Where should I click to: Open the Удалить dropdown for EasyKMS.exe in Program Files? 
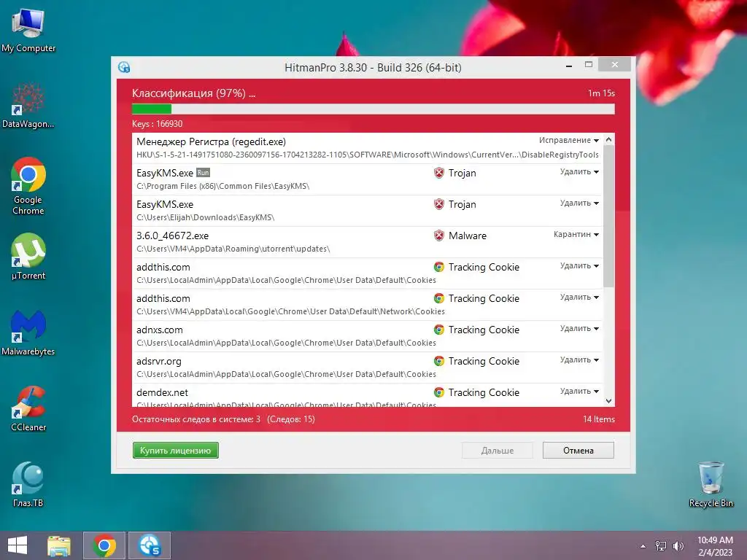click(579, 171)
